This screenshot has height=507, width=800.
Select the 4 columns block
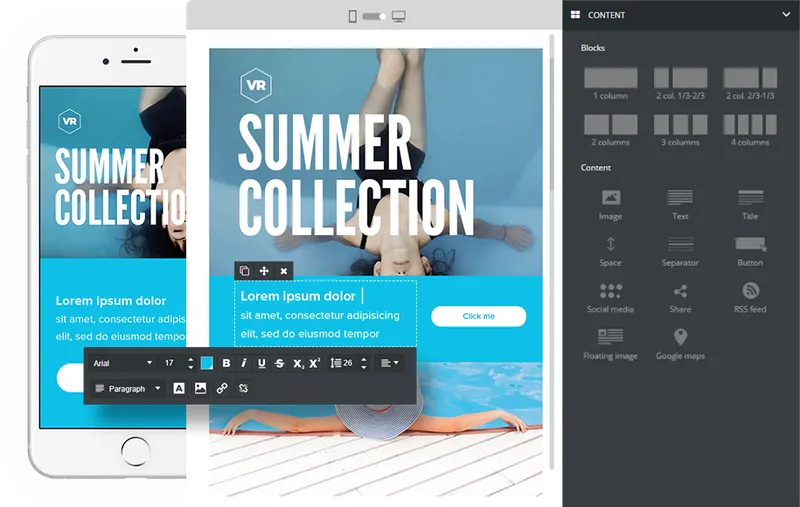coord(749,130)
